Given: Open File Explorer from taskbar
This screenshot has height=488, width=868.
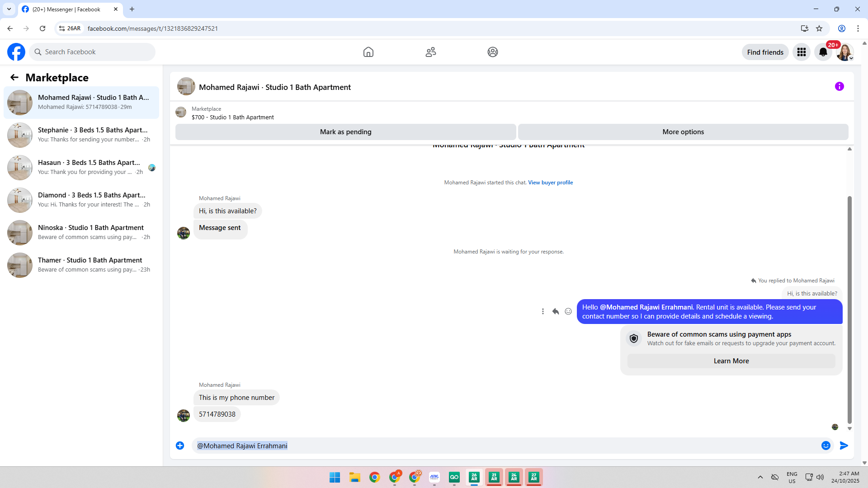Looking at the screenshot, I should (355, 478).
